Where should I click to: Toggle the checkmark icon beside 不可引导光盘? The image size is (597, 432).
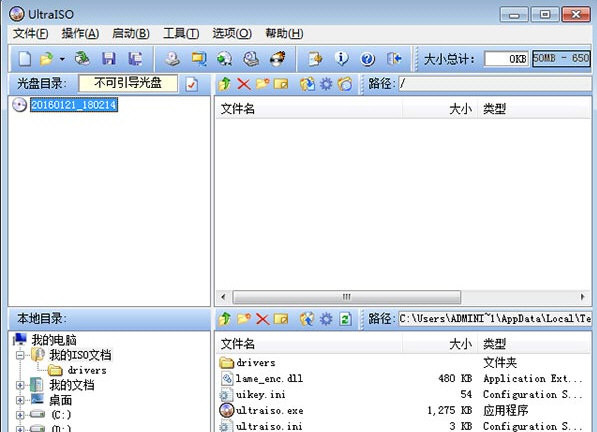pos(192,84)
